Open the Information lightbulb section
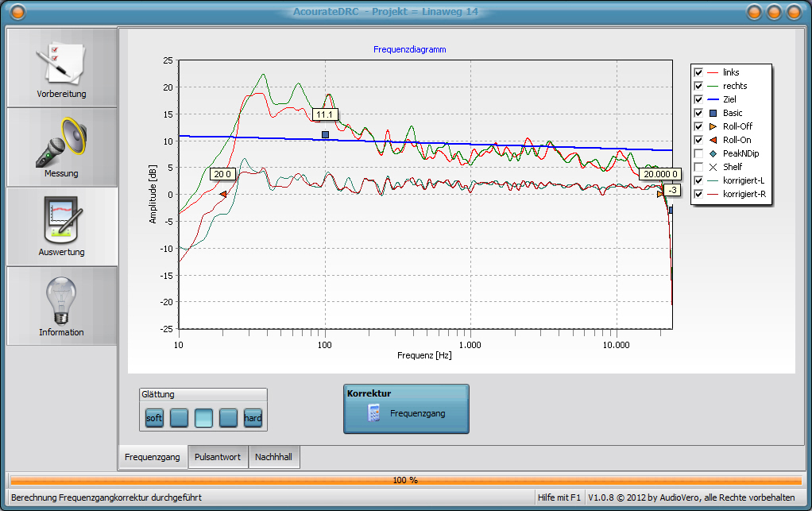 [61, 306]
